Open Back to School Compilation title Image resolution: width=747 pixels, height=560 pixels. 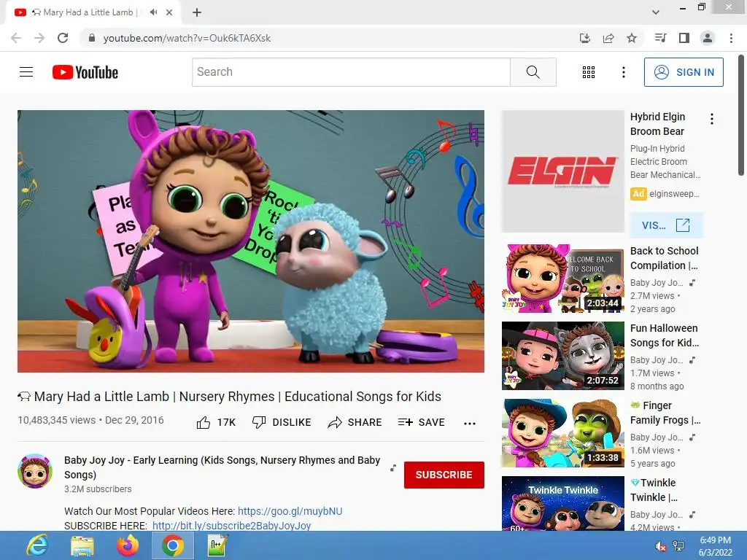(x=665, y=258)
